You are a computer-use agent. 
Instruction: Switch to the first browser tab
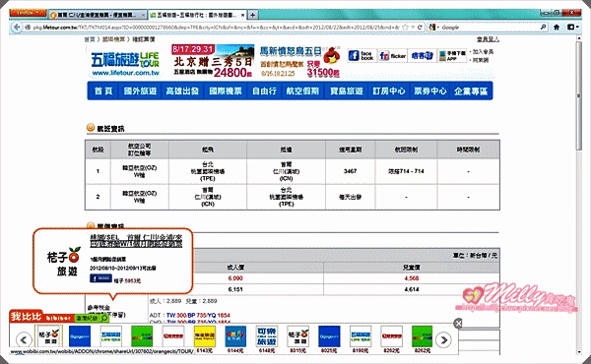tap(98, 15)
